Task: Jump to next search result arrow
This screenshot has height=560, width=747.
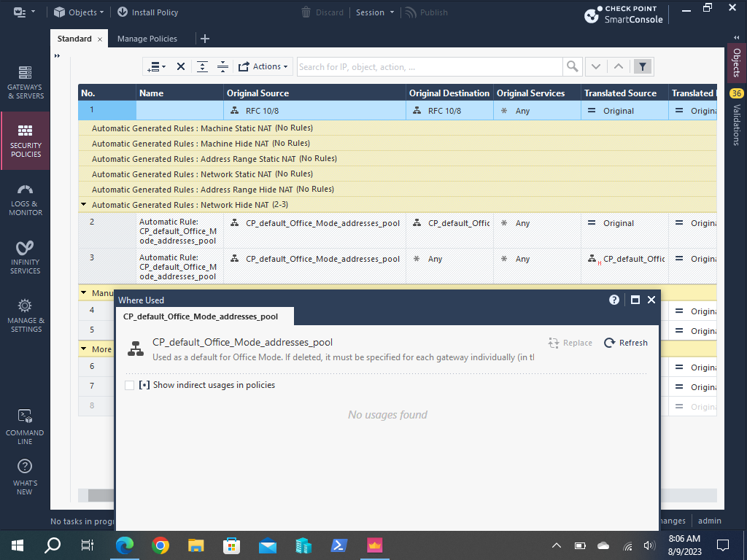Action: (596, 66)
